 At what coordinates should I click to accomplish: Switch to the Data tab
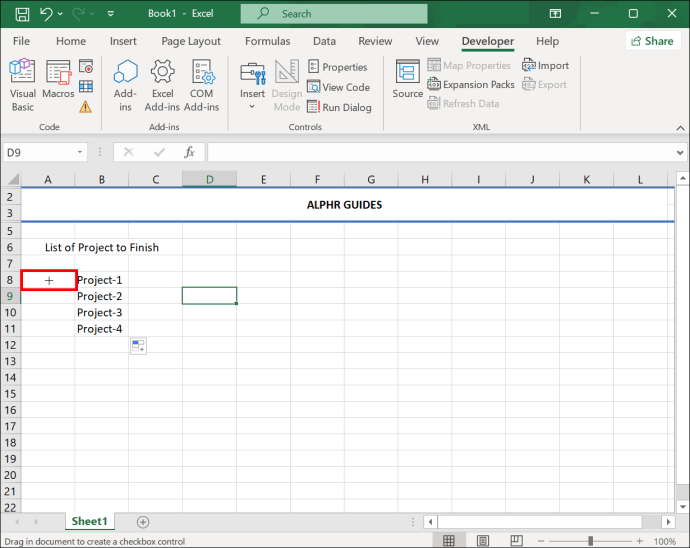[324, 41]
